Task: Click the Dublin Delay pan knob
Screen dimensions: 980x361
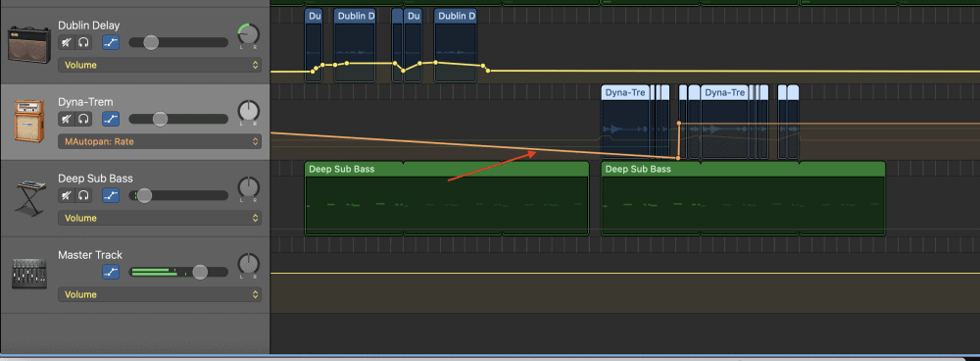Action: tap(249, 35)
